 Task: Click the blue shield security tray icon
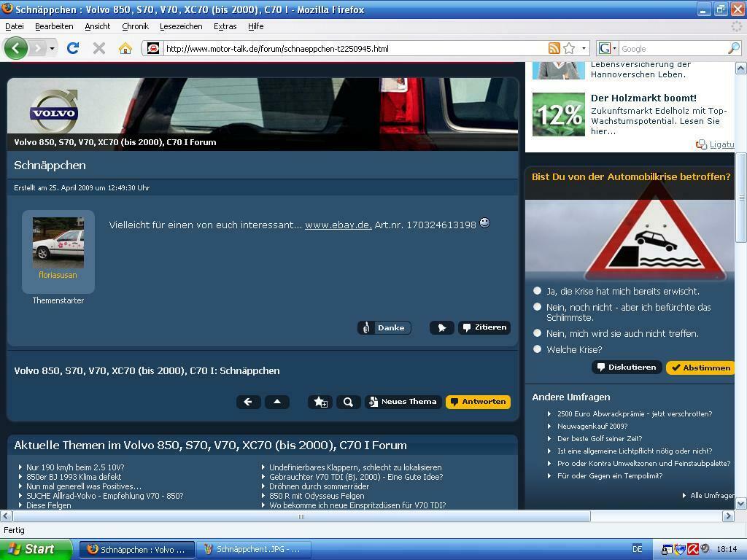click(x=681, y=550)
